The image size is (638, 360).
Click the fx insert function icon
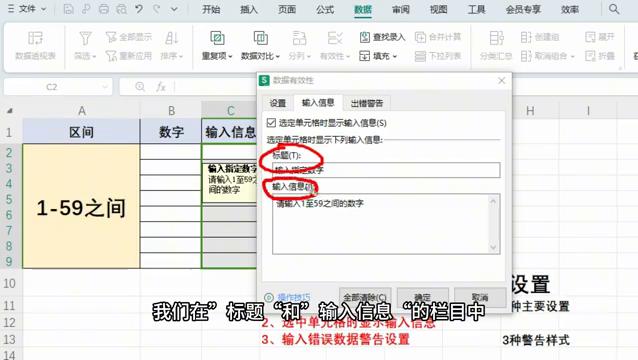[x=161, y=87]
